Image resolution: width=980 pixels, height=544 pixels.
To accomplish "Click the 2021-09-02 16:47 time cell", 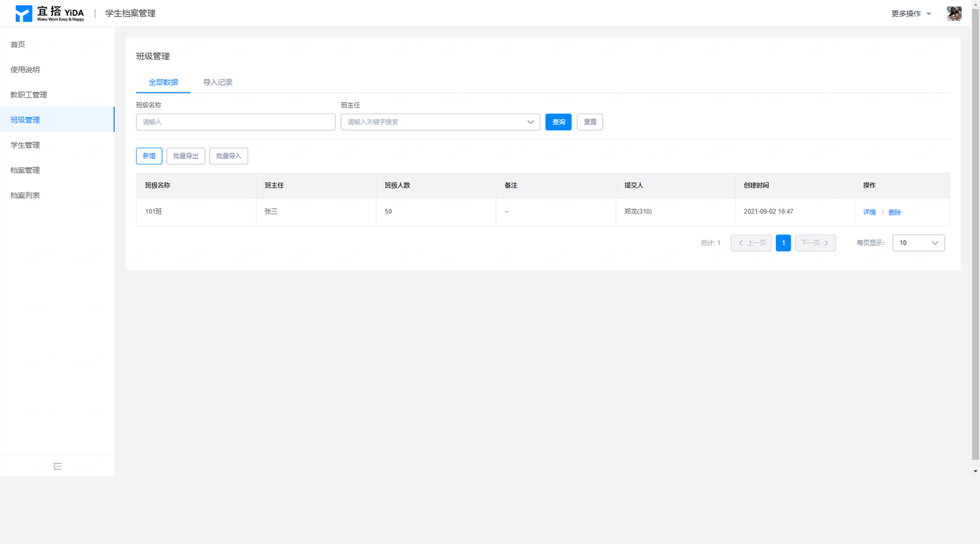I will pos(795,211).
